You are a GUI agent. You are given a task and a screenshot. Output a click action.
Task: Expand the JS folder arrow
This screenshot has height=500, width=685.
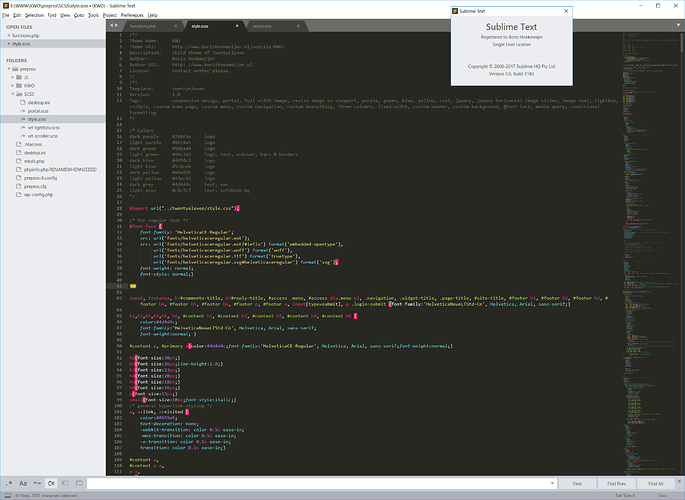tap(13, 77)
